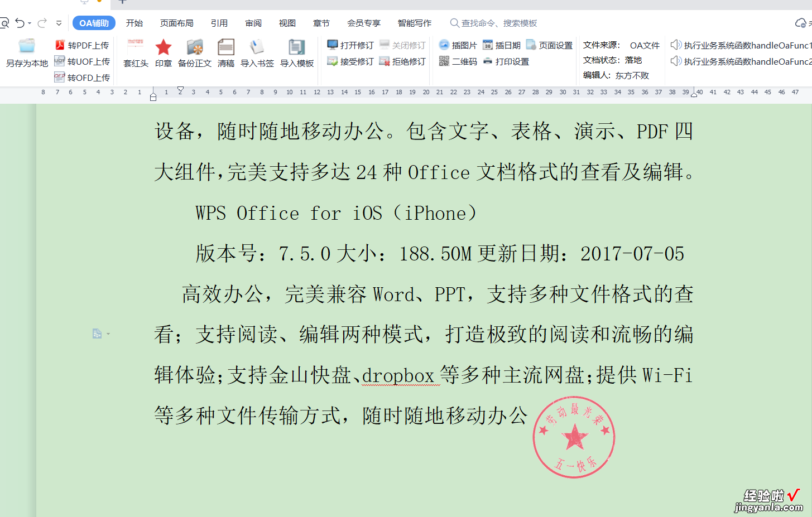Switch to 开始 tab
Screen dimensions: 812x517
click(x=134, y=23)
